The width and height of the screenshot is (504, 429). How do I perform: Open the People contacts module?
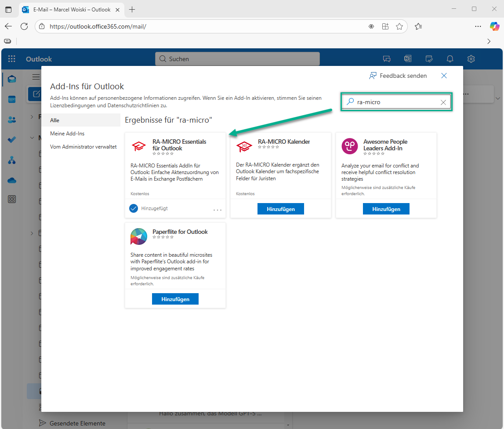(x=12, y=120)
